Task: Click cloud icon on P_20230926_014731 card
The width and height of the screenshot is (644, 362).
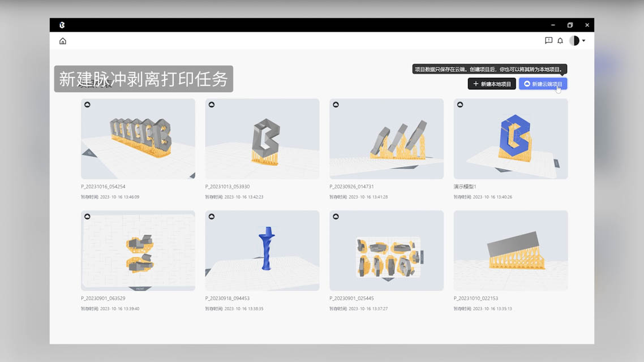Action: 336,105
